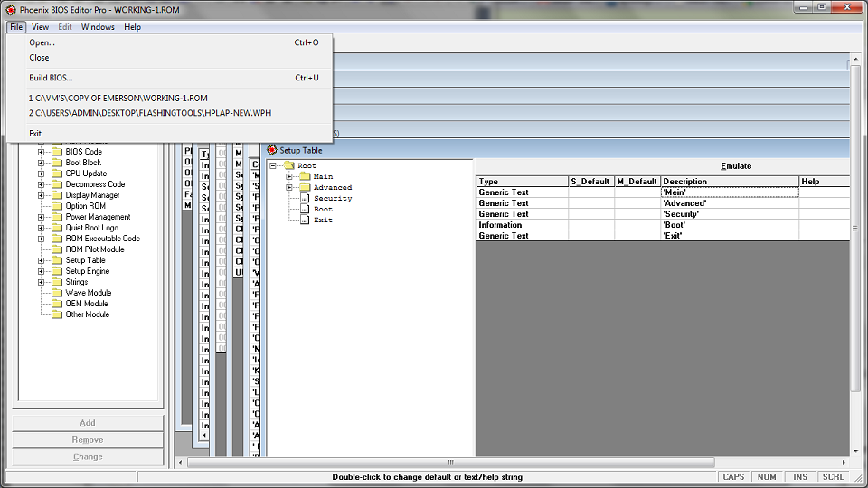Expand the Main node in Setup Table
The height and width of the screenshot is (488, 868).
(289, 177)
